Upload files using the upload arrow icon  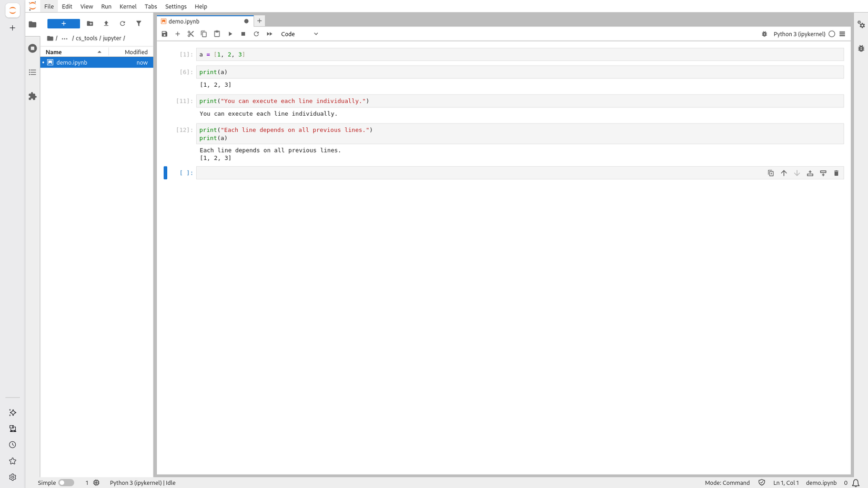coord(106,23)
